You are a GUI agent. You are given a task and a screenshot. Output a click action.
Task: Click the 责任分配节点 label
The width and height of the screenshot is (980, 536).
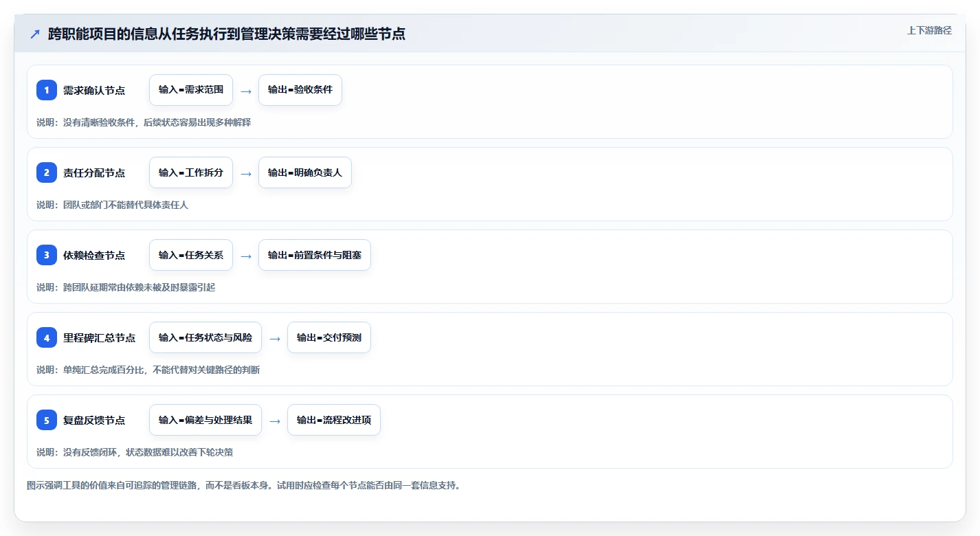pos(94,172)
